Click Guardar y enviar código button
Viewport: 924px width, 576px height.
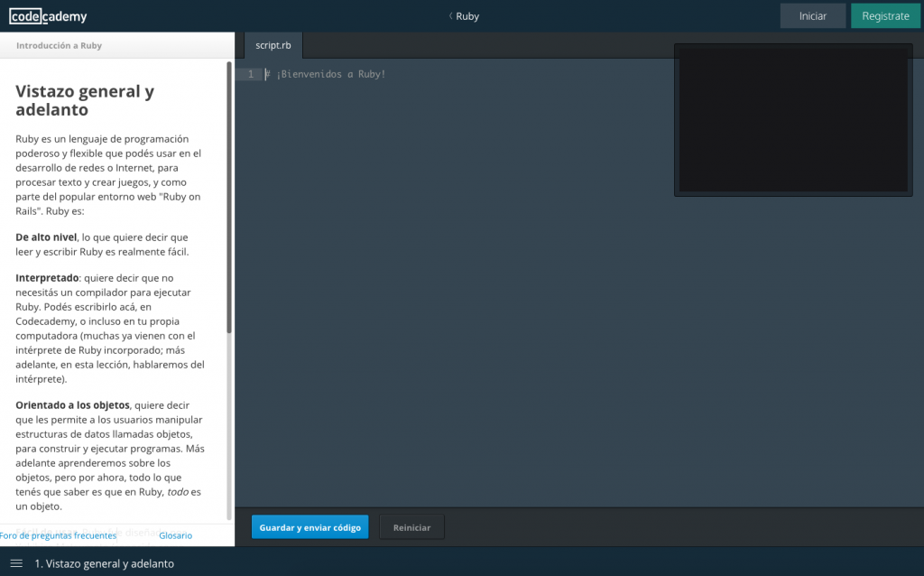point(310,527)
